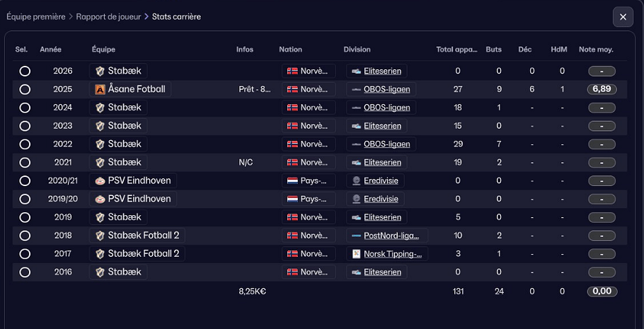The height and width of the screenshot is (329, 644).
Task: Click the Eredivisie logo in the 2020/21 row
Action: click(356, 180)
